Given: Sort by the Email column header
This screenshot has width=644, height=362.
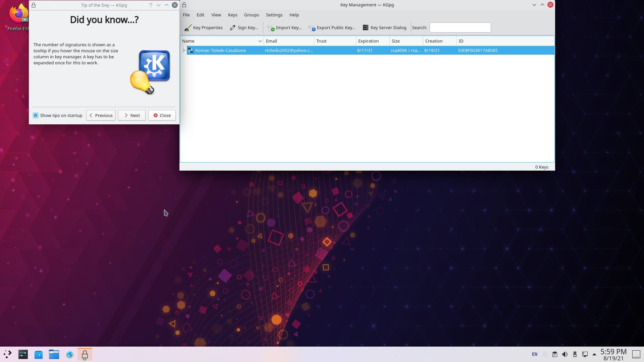Looking at the screenshot, I should coord(289,41).
